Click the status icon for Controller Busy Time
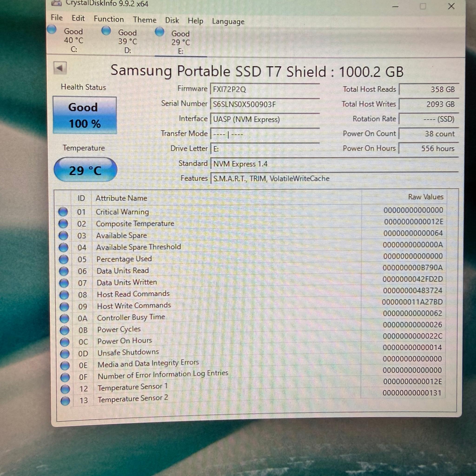This screenshot has width=476, height=476. tap(65, 318)
